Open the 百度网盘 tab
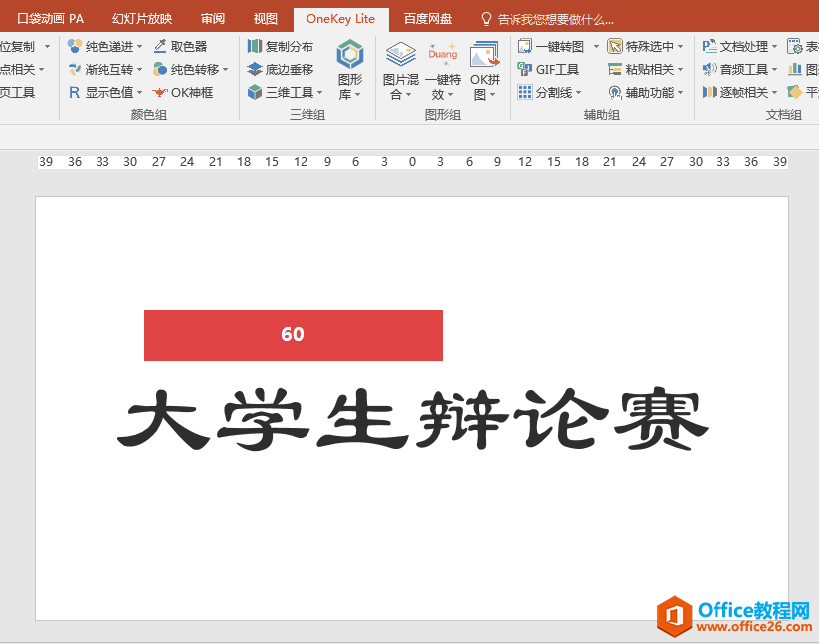Image resolution: width=819 pixels, height=644 pixels. 428,19
